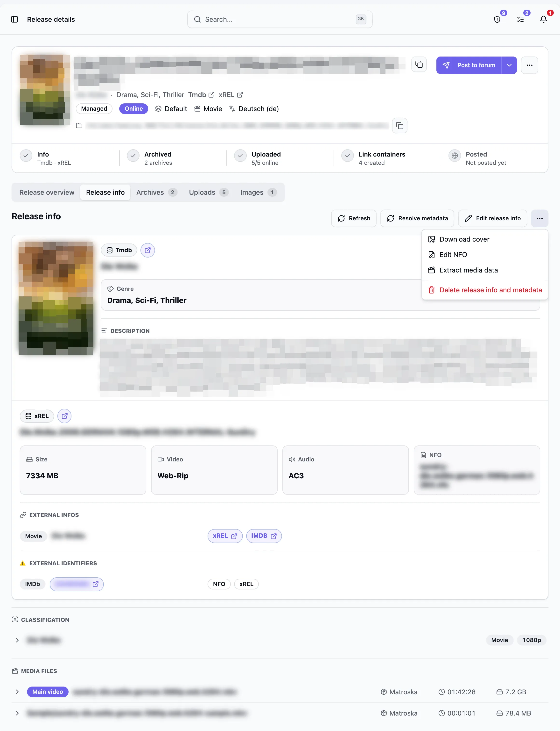
Task: Select Extract media data menu item
Action: pos(485,270)
